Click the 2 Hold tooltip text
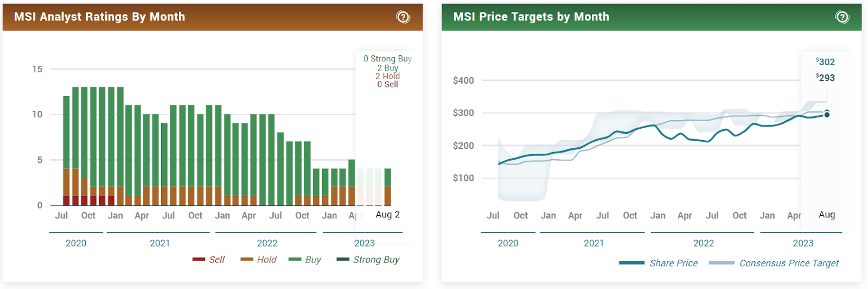This screenshot has height=289, width=868. 388,76
